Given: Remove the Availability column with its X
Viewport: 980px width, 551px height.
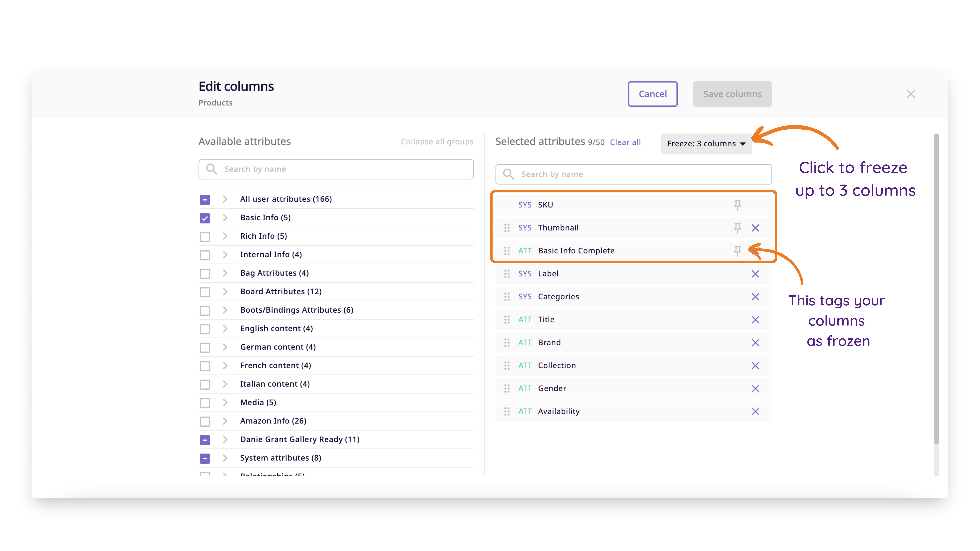Looking at the screenshot, I should point(755,411).
